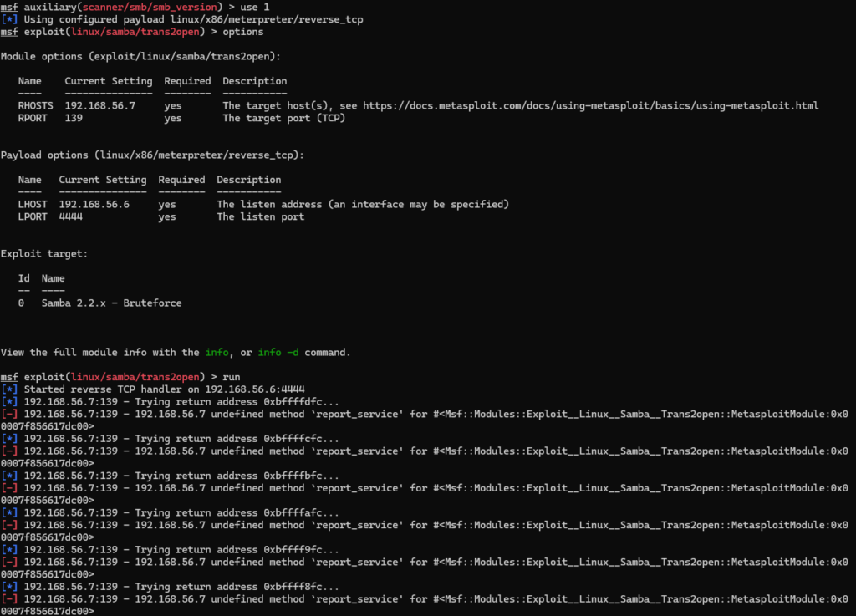Click the 'Exploit target:' heading
This screenshot has height=616, width=856.
[44, 254]
